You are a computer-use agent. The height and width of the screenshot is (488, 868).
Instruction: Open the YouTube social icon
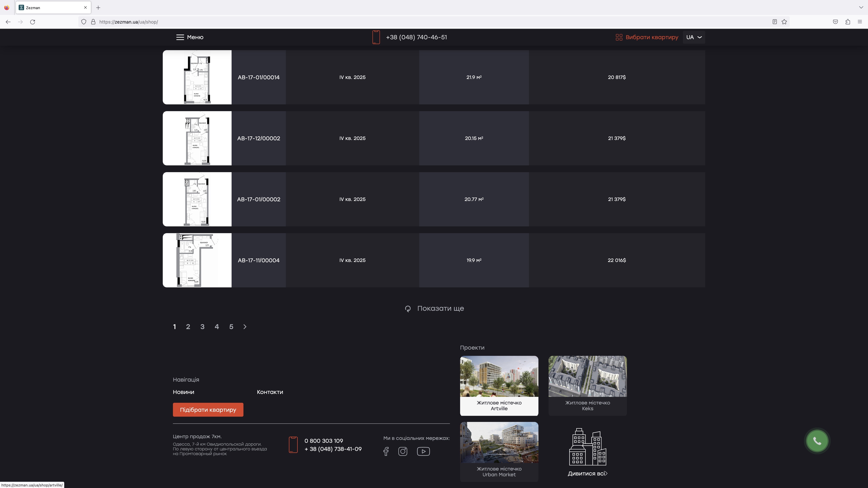pos(423,451)
